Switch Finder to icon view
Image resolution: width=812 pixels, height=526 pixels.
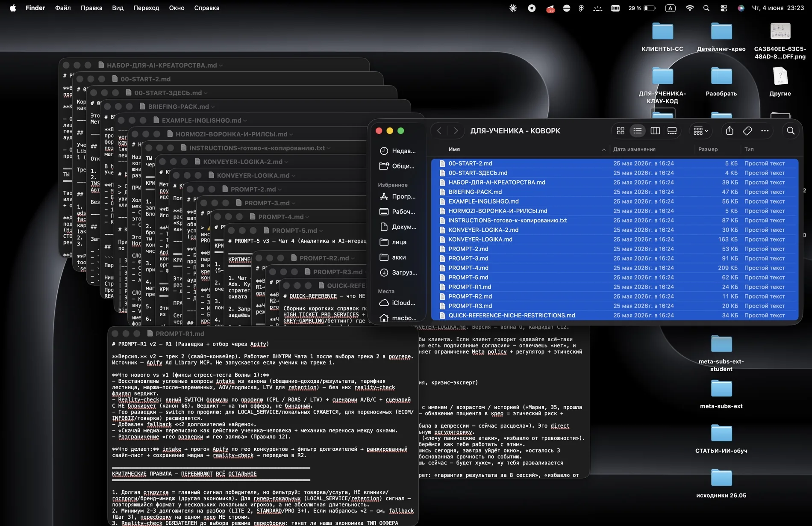pyautogui.click(x=621, y=131)
